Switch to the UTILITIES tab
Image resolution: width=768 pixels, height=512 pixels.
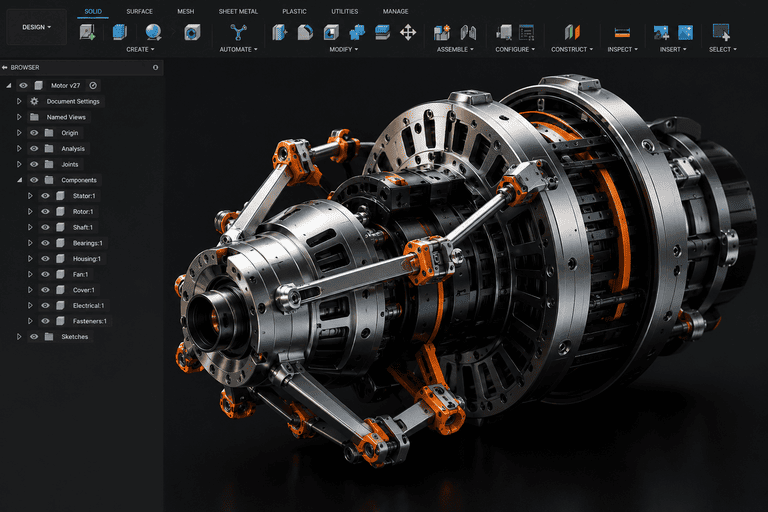345,11
